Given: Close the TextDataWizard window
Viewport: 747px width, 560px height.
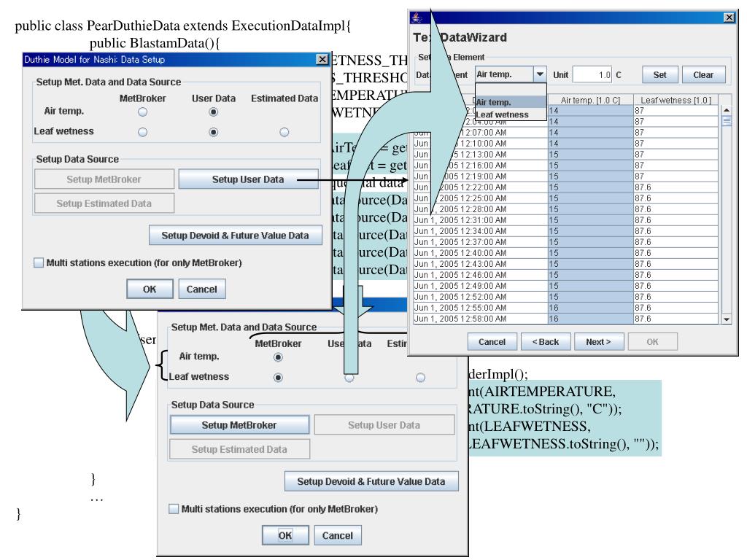Looking at the screenshot, I should 729,17.
